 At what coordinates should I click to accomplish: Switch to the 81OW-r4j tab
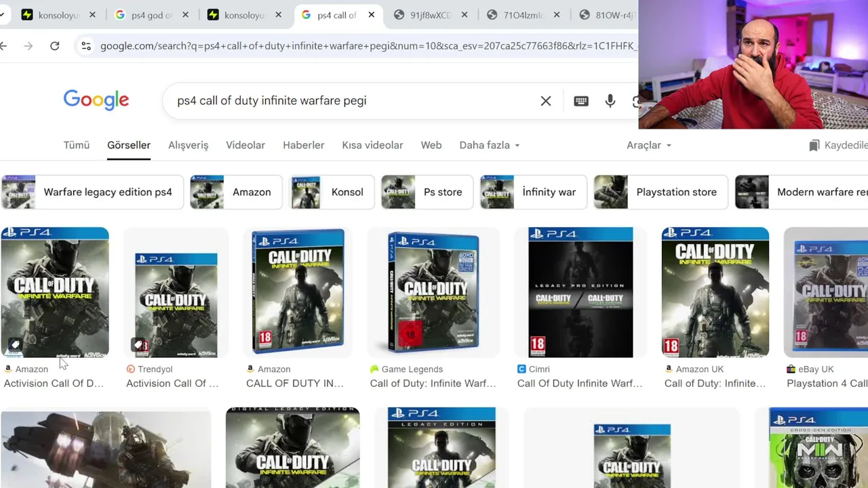pyautogui.click(x=606, y=15)
